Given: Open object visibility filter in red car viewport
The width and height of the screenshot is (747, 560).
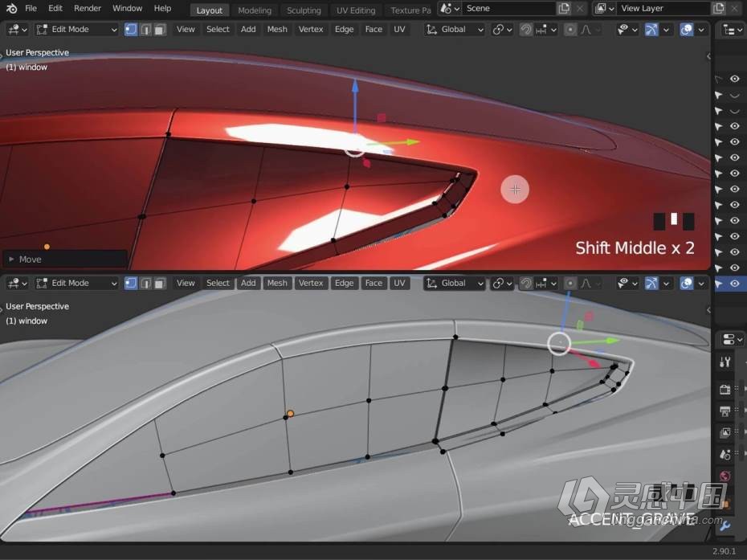Looking at the screenshot, I should (627, 30).
